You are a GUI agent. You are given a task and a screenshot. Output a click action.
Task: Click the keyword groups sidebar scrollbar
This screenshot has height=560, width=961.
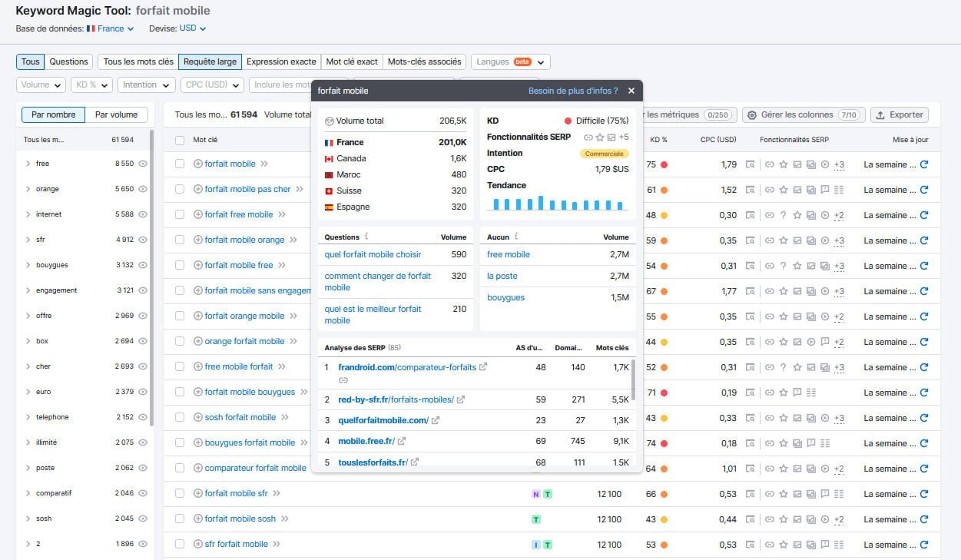click(x=151, y=277)
